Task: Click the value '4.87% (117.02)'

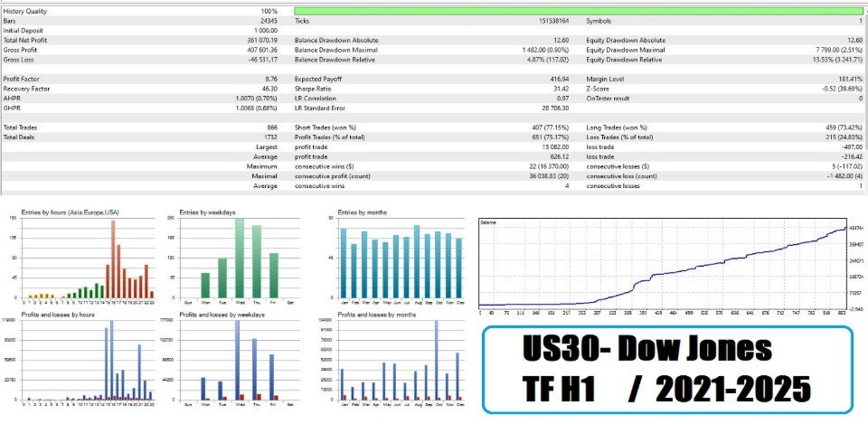Action: tap(549, 60)
